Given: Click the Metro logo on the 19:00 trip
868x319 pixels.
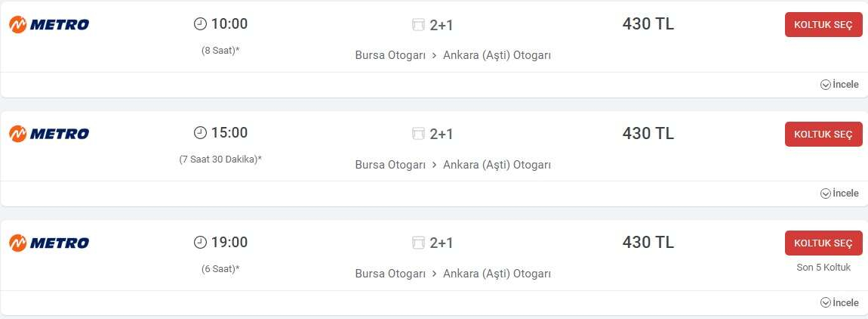Looking at the screenshot, I should [49, 243].
